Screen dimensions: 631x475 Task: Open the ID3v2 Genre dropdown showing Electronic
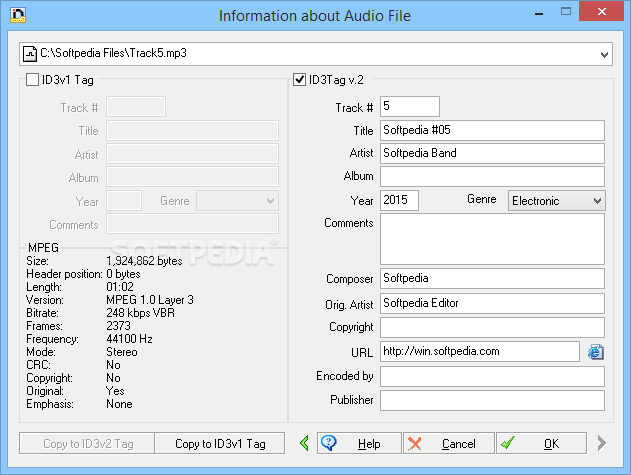pyautogui.click(x=557, y=200)
